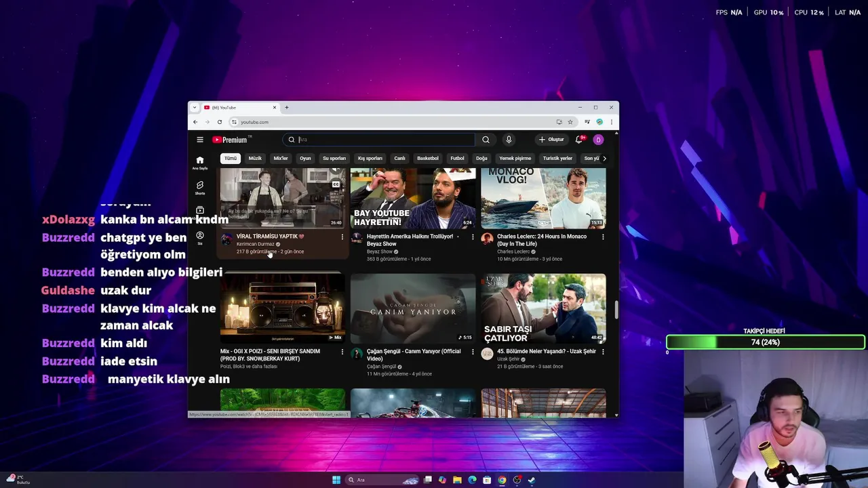Open the Chrome profile avatar
Image resolution: width=868 pixels, height=488 pixels.
pos(599,122)
